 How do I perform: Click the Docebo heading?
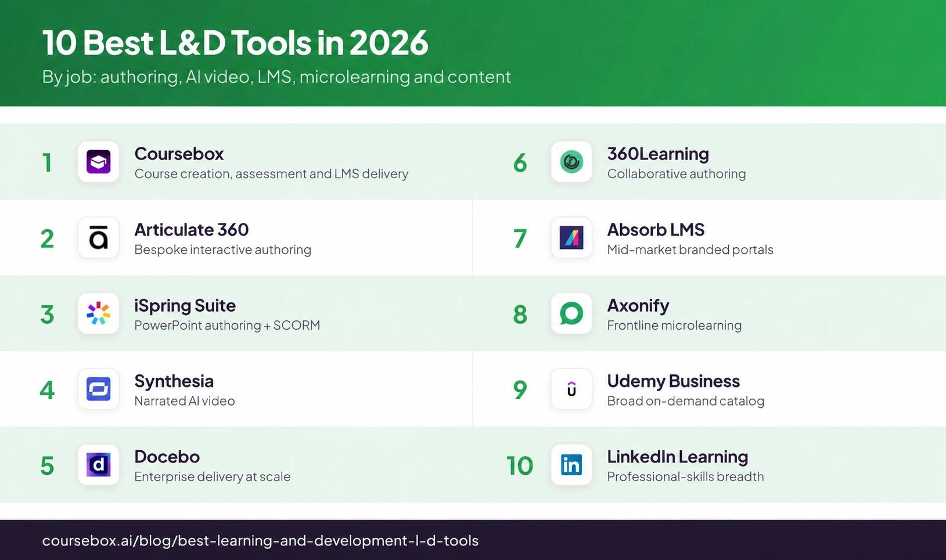167,457
